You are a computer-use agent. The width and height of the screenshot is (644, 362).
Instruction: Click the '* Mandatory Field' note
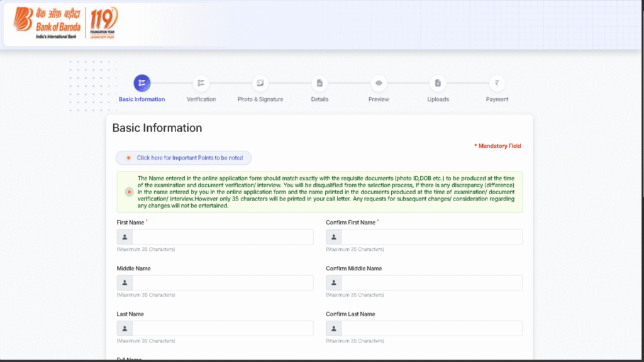497,146
